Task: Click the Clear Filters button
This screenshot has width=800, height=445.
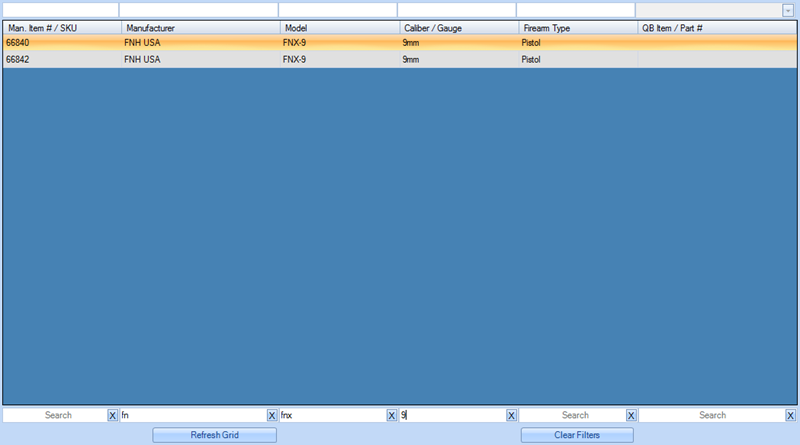Action: click(577, 435)
